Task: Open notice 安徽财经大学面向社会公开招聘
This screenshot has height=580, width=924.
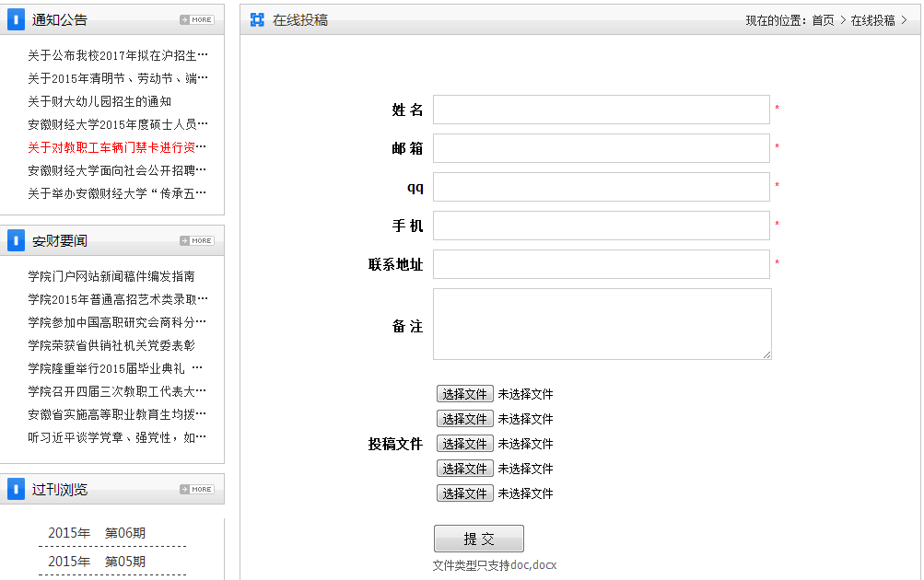Action: [117, 170]
